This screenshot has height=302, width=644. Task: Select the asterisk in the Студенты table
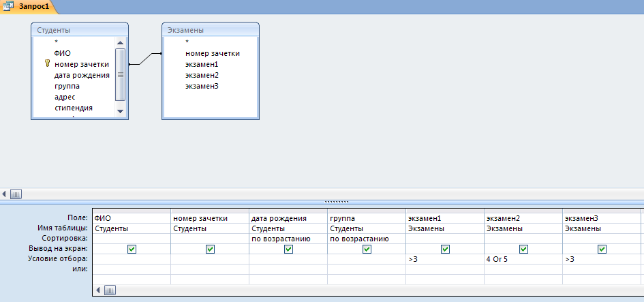point(56,42)
